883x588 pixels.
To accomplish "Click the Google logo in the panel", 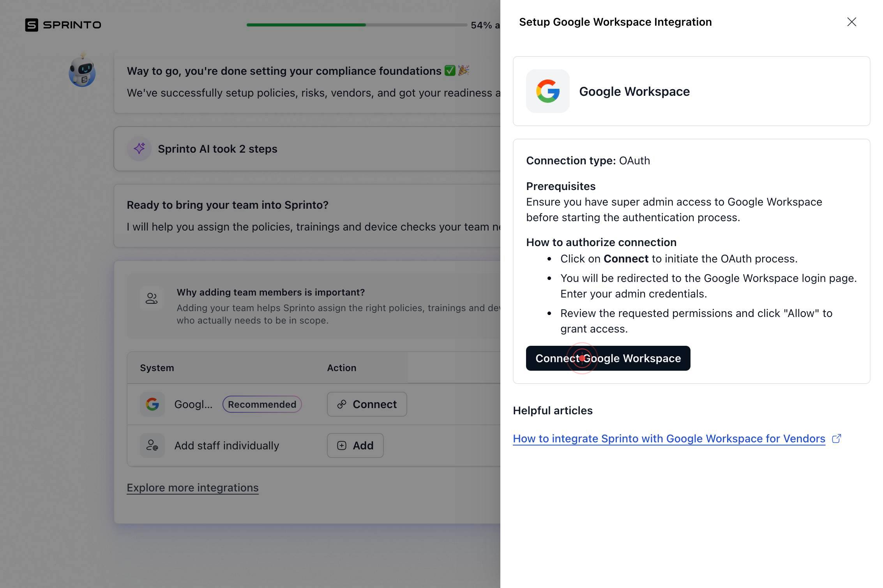I will 547,91.
